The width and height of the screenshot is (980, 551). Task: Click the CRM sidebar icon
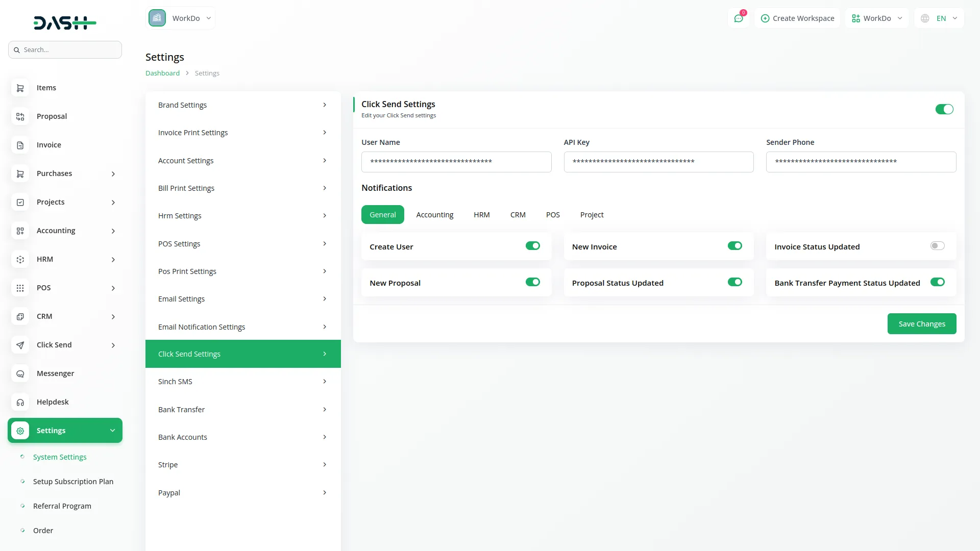pos(20,317)
